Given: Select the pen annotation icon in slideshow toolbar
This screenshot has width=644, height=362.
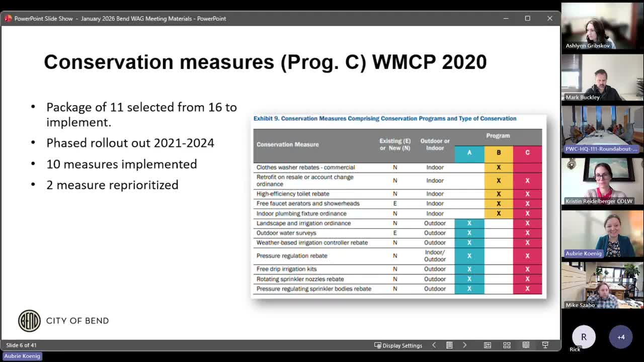Looking at the screenshot, I should 449,345.
